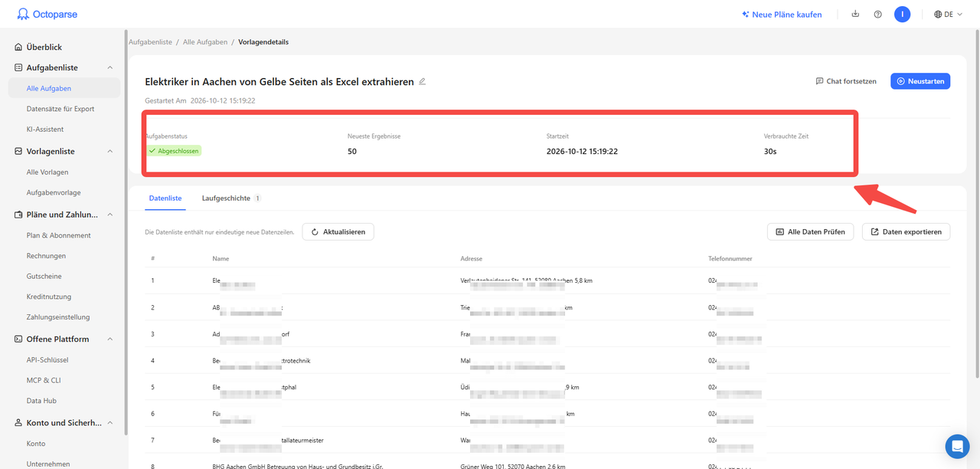Image resolution: width=980 pixels, height=469 pixels.
Task: Switch to the Laufgeschichte tab
Action: 231,198
